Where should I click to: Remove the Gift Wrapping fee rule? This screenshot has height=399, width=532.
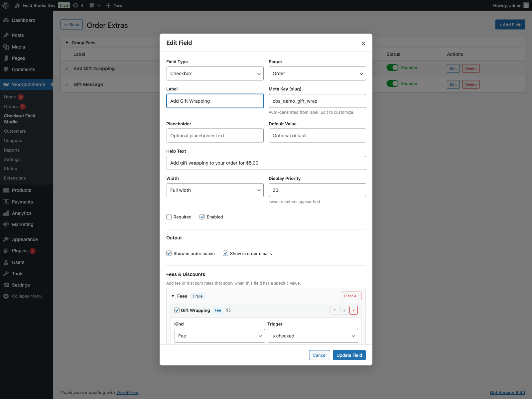coord(353,310)
